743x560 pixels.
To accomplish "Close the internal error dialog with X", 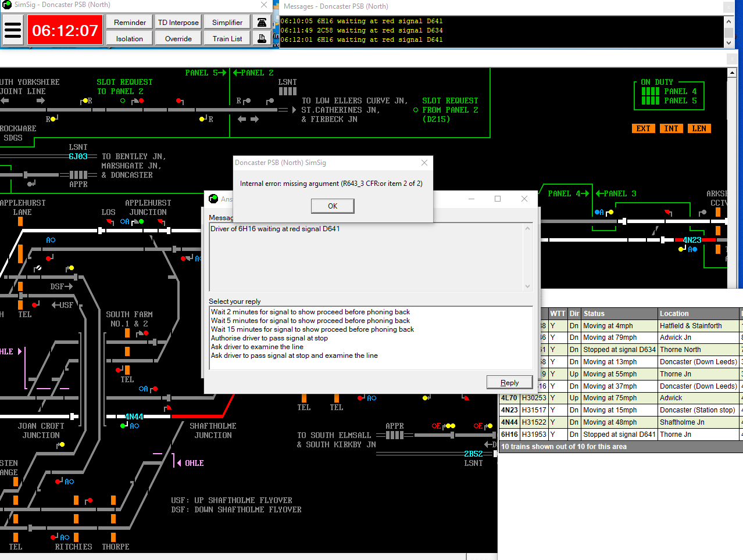I will (x=424, y=163).
